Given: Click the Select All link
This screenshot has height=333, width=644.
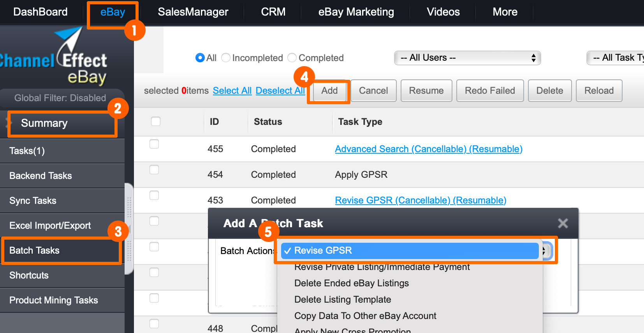Looking at the screenshot, I should [x=232, y=91].
